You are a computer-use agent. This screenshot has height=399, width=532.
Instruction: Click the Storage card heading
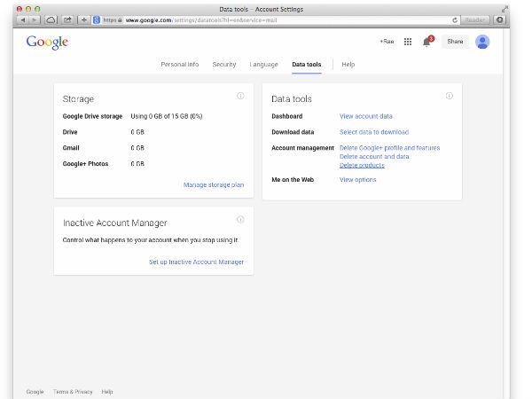click(x=78, y=99)
